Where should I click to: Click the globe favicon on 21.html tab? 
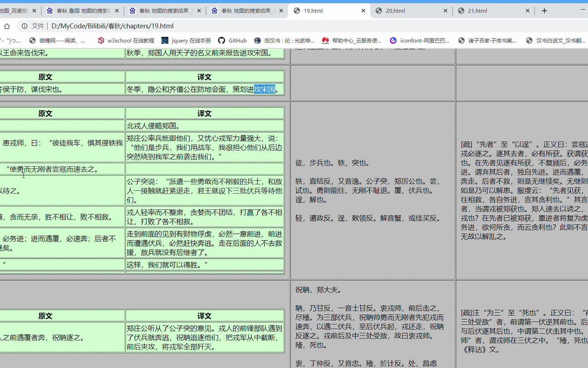461,11
